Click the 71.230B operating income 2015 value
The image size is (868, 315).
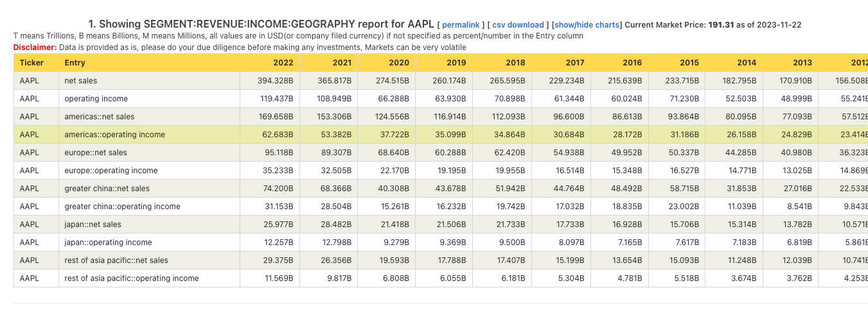coord(684,99)
